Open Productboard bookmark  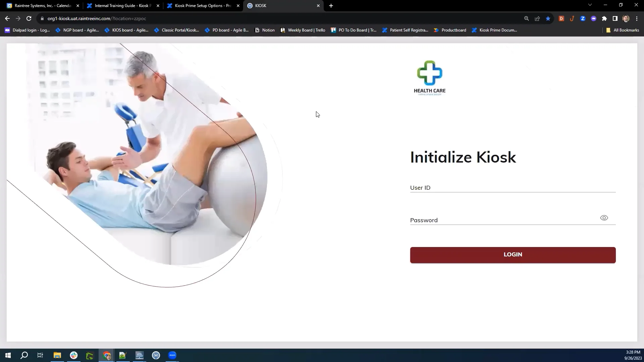coord(450,30)
